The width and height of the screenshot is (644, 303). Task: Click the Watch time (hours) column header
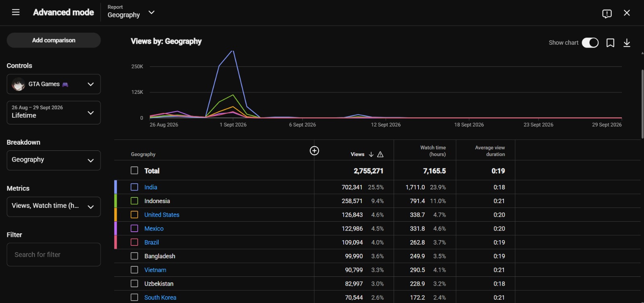pyautogui.click(x=433, y=151)
